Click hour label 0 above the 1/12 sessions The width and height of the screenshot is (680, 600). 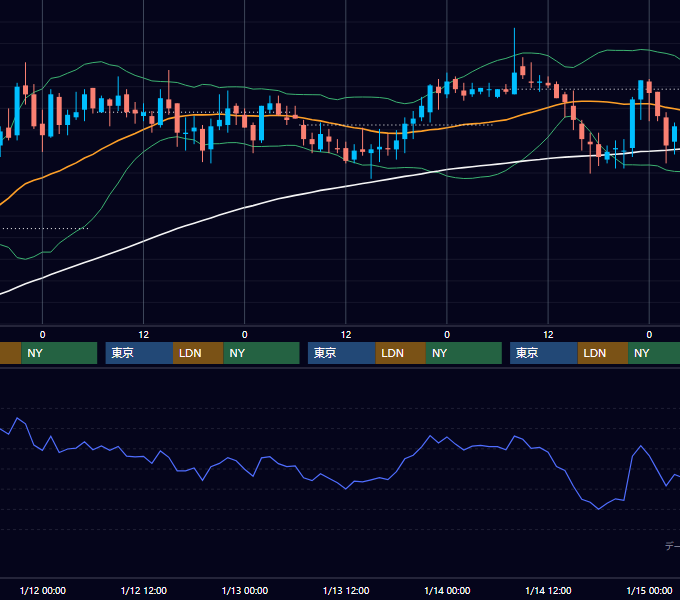coord(42,335)
